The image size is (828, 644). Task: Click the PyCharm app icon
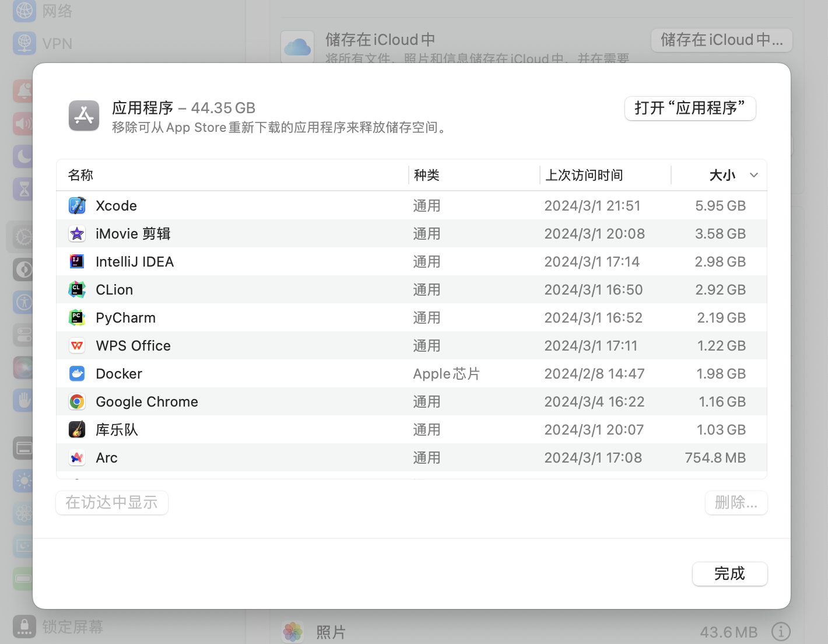77,318
